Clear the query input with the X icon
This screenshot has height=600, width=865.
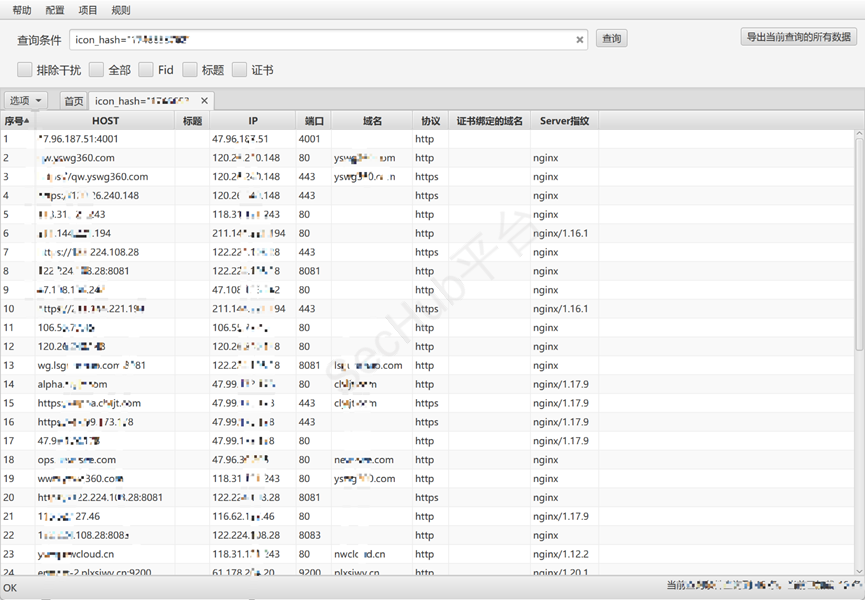click(x=580, y=40)
